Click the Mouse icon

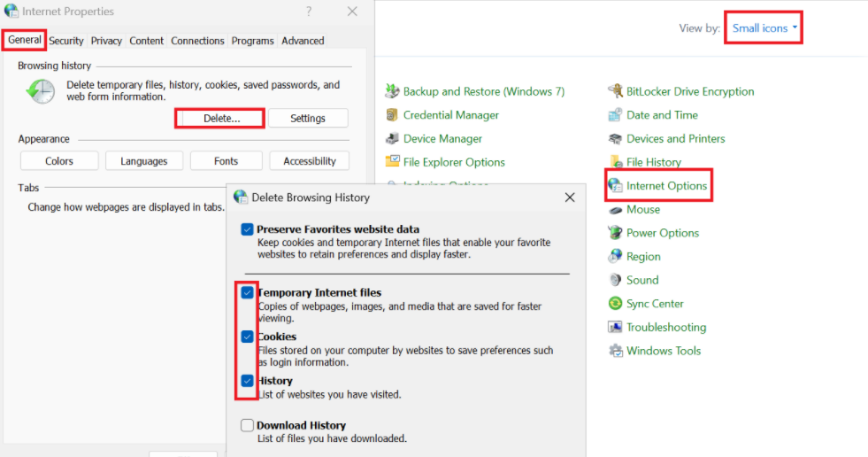(615, 210)
